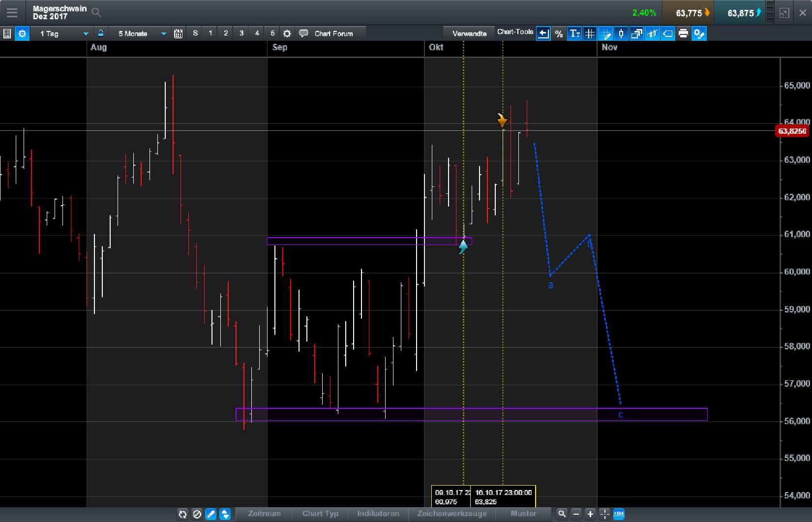Viewport: 812px width, 522px height.
Task: Open the Chart Typ menu
Action: pyautogui.click(x=320, y=514)
